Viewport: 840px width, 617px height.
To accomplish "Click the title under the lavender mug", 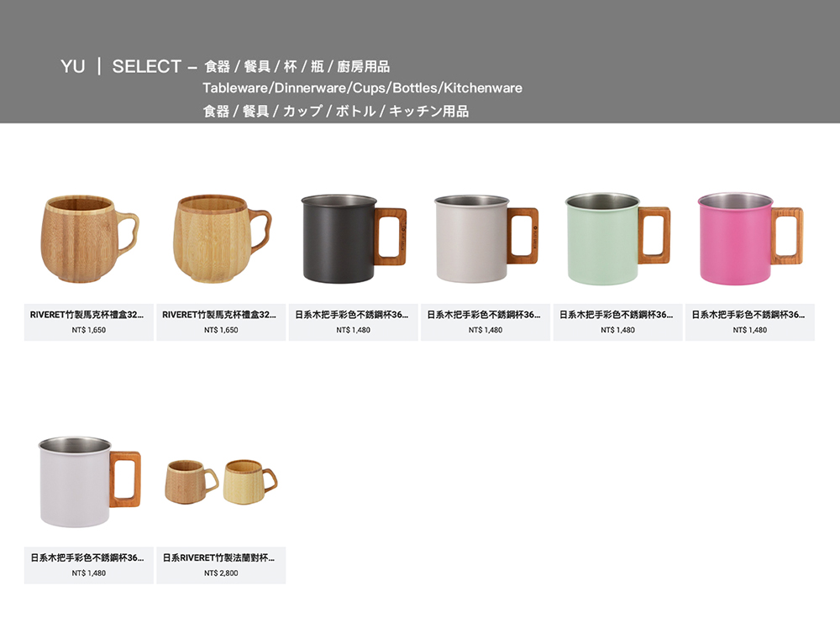I will 87,557.
